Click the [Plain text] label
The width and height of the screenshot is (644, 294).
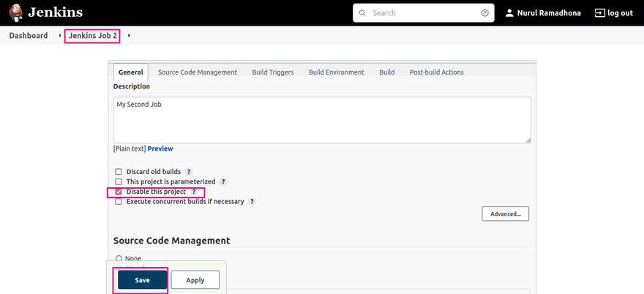coord(130,148)
